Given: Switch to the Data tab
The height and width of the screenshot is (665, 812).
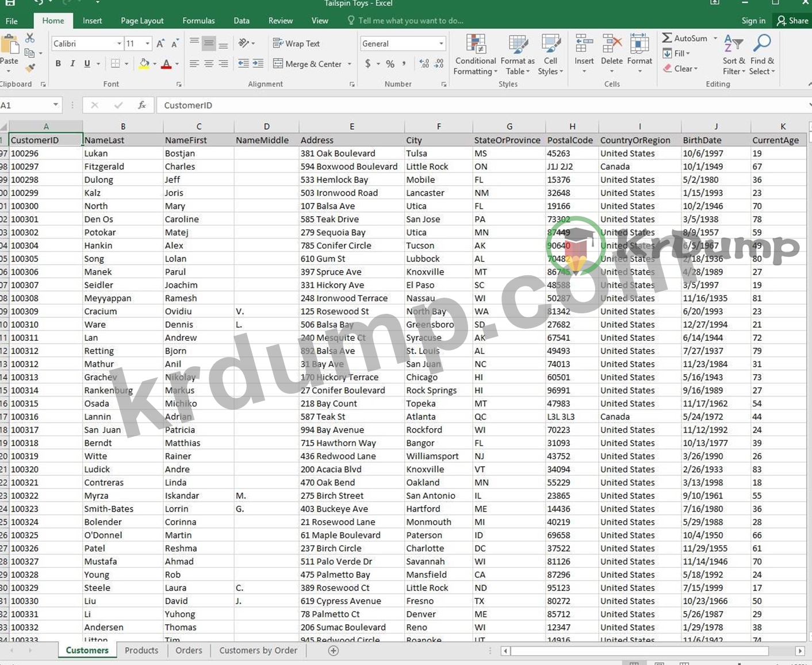Looking at the screenshot, I should click(x=242, y=21).
